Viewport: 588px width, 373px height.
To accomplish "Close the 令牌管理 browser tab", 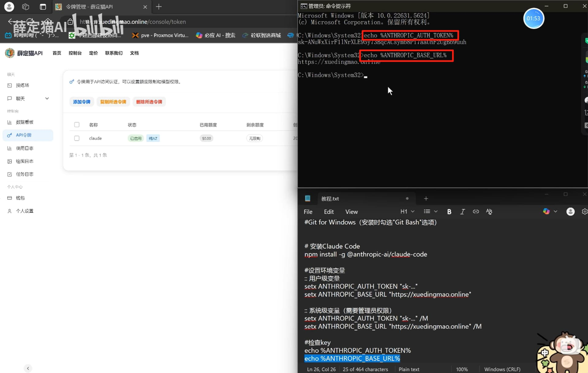I will coord(145,7).
